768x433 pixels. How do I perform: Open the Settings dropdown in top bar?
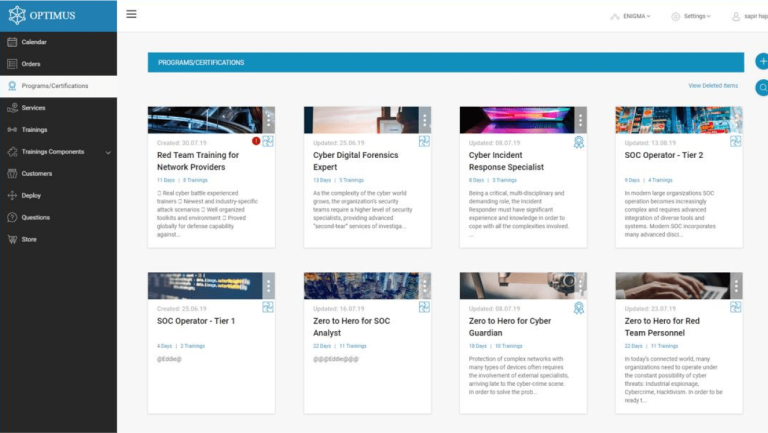point(692,16)
